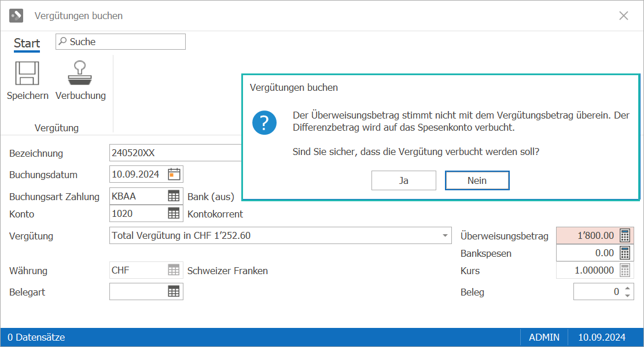
Task: Open calculator for Kurs
Action: pos(625,270)
